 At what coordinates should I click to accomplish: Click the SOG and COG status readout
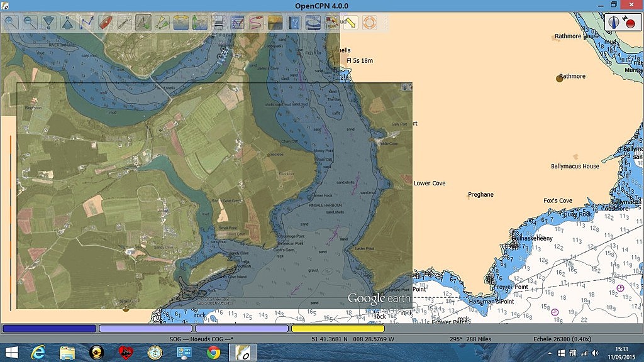(201, 339)
